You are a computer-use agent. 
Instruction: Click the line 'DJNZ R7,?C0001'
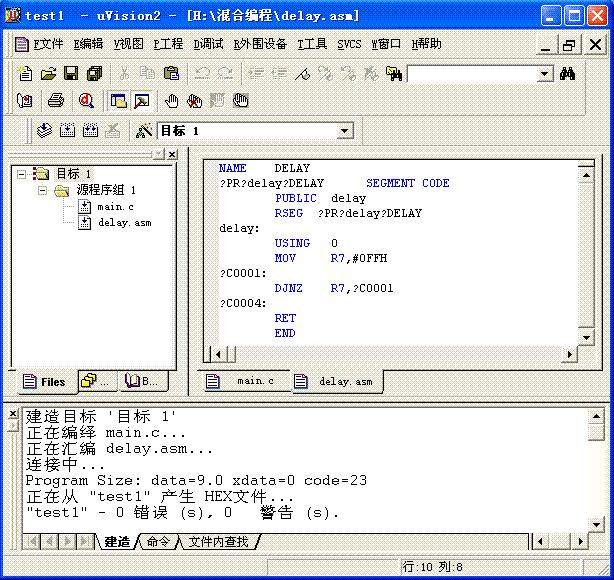point(334,289)
